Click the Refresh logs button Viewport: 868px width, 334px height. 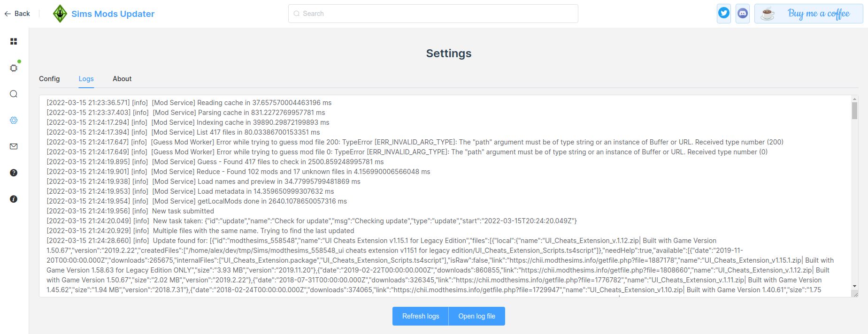coord(421,316)
